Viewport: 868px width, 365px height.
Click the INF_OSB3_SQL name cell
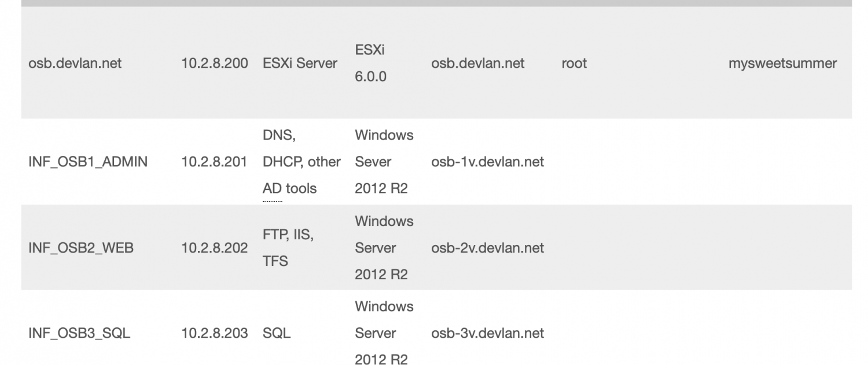point(79,333)
